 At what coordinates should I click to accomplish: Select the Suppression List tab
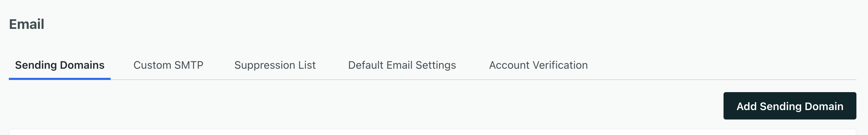click(275, 65)
